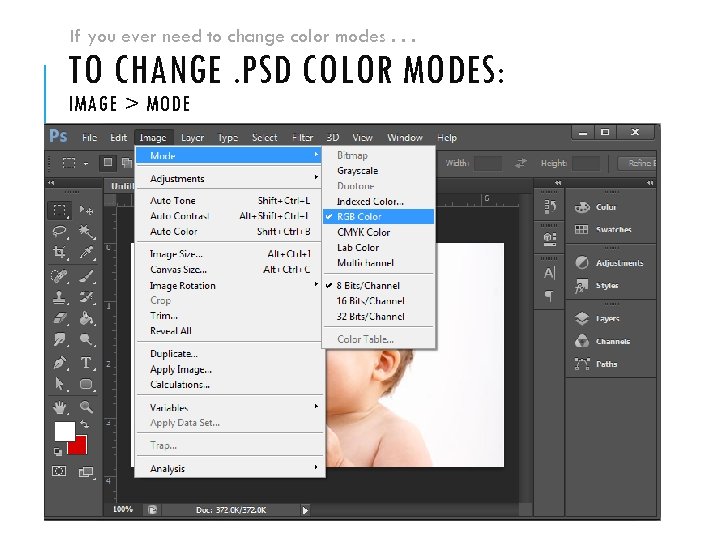Click the Width input field
The width and height of the screenshot is (720, 540).
(x=488, y=163)
